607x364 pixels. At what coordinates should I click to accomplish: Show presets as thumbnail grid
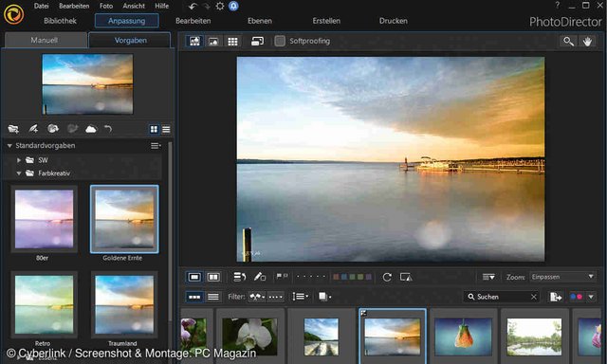[154, 129]
